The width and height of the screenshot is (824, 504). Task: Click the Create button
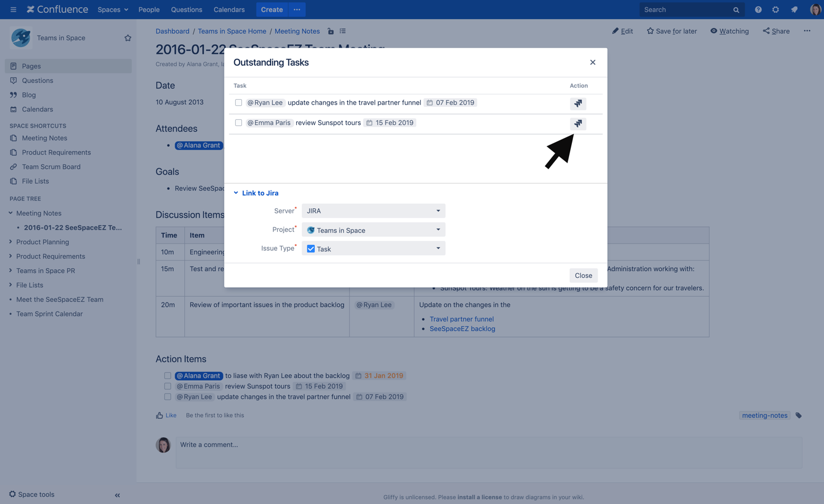click(272, 10)
